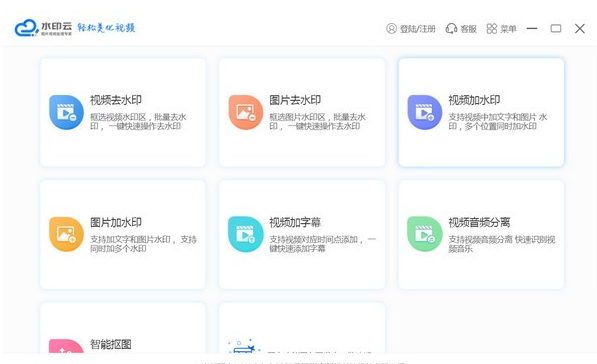Click the 框选图片水印区 description text
Screen dimensions: 597x364
click(317, 121)
